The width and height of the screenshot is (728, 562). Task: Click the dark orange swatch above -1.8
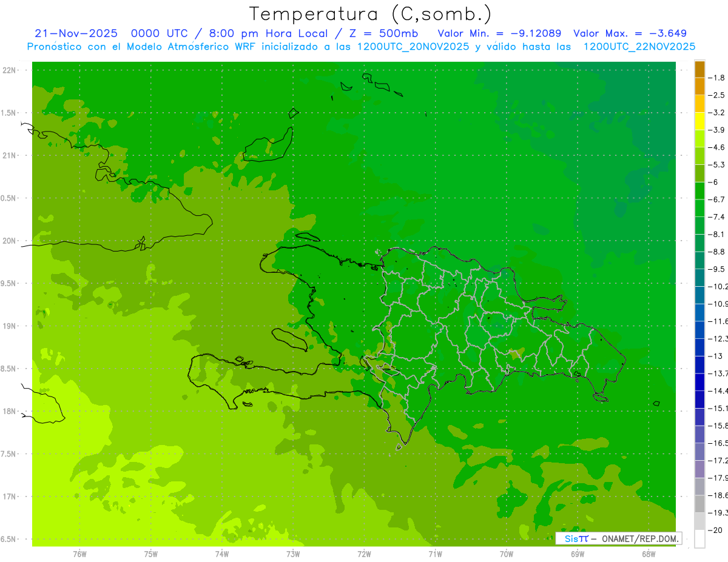pyautogui.click(x=699, y=69)
